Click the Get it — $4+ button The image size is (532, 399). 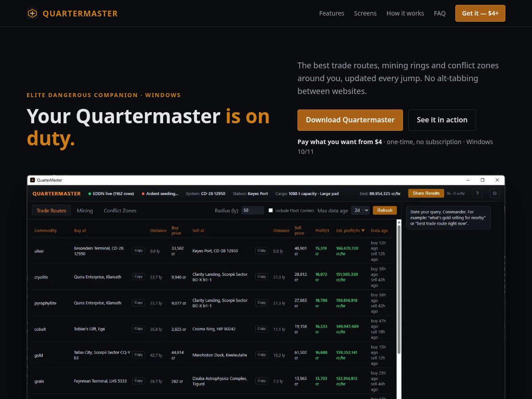point(480,13)
